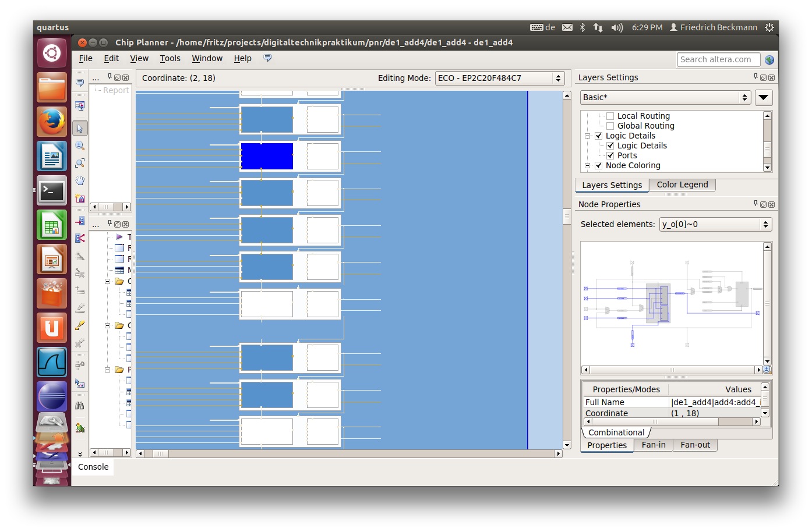Click the globe icon beside the search box
Screen dimensions: 812x532
point(769,60)
